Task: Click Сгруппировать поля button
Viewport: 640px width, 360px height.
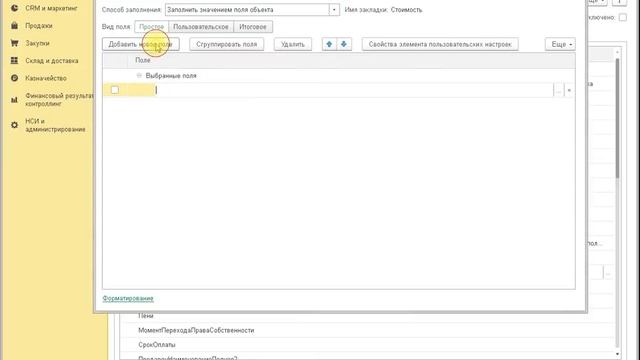Action: tap(227, 44)
